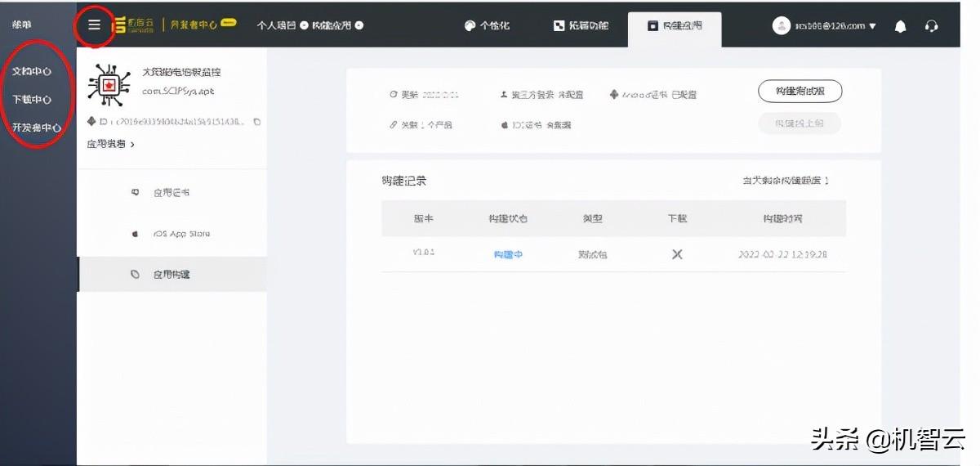Viewport: 980px width, 466px height.
Task: Click the app name title text
Action: (181, 73)
